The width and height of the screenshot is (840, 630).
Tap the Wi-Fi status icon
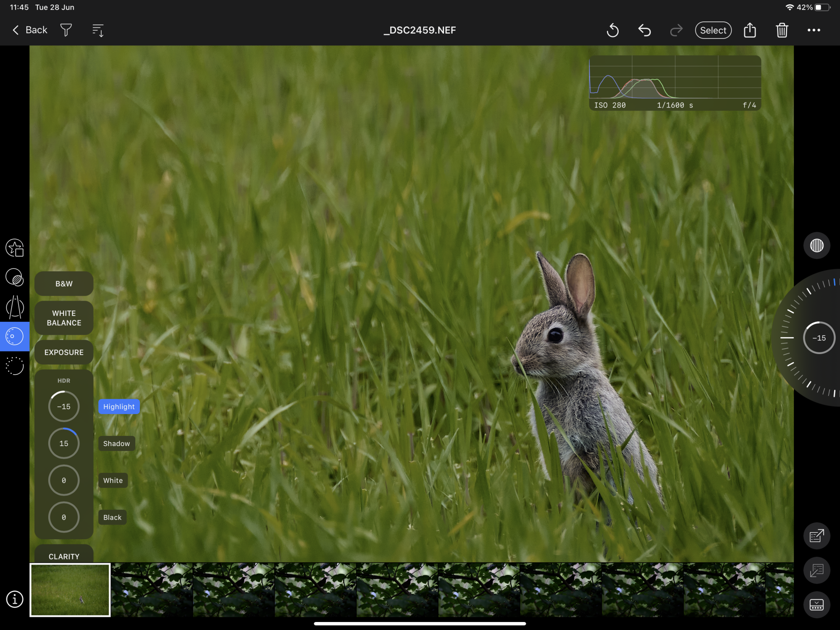pos(790,7)
